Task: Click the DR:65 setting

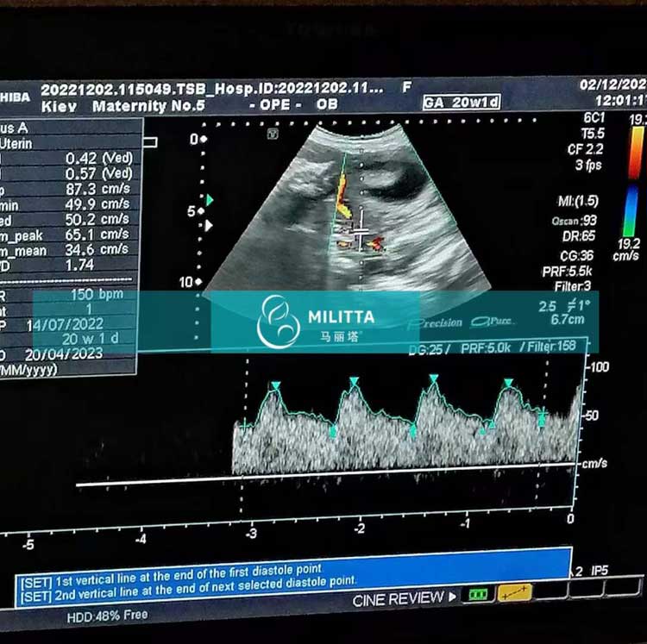Action: (579, 236)
